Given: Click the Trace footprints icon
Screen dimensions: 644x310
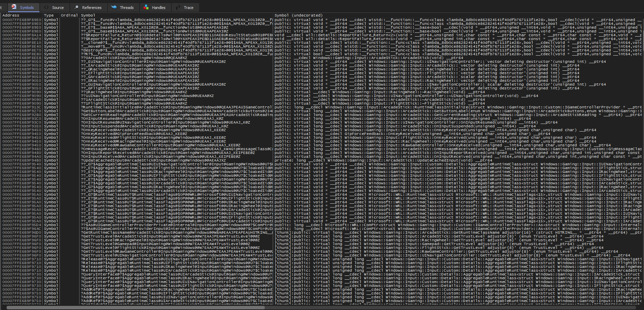Looking at the screenshot, I should click(x=178, y=7).
